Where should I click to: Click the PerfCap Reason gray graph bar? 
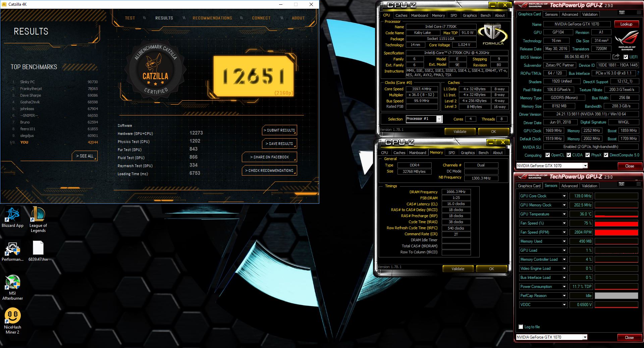pyautogui.click(x=616, y=296)
